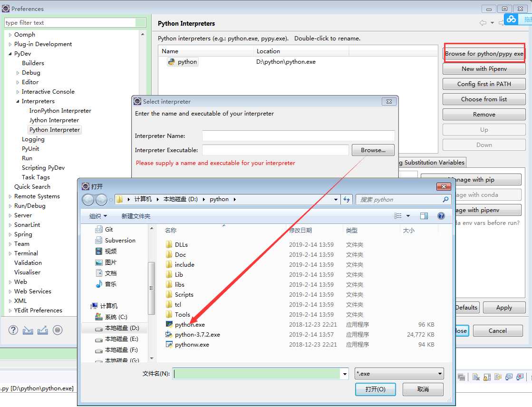Expand the Oomph tree node

coord(10,35)
